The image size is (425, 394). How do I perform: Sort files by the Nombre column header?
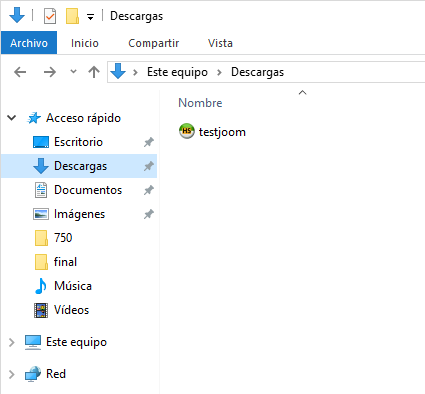(x=200, y=103)
